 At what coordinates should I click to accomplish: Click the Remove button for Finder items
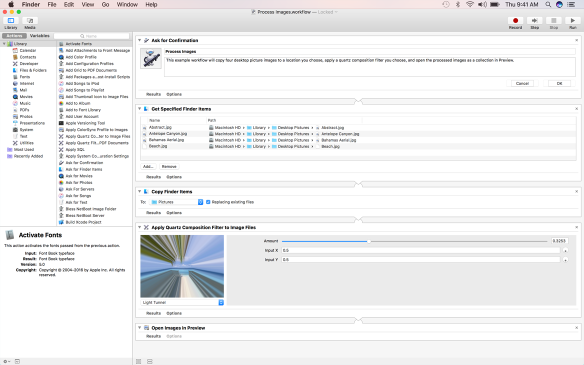coord(169,166)
